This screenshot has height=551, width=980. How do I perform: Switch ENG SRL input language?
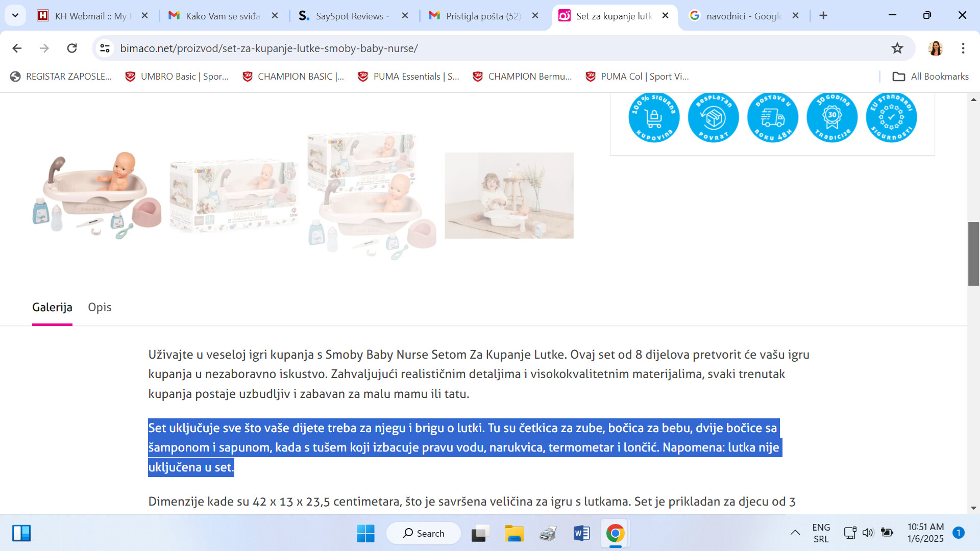(x=821, y=533)
